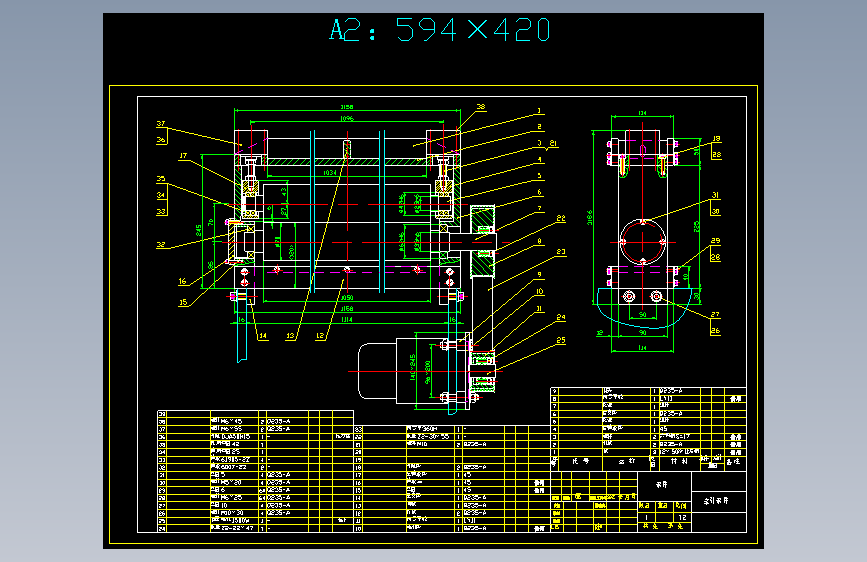The height and width of the screenshot is (562, 867).
Task: Click the 1034 inner dimension text
Action: (x=330, y=173)
